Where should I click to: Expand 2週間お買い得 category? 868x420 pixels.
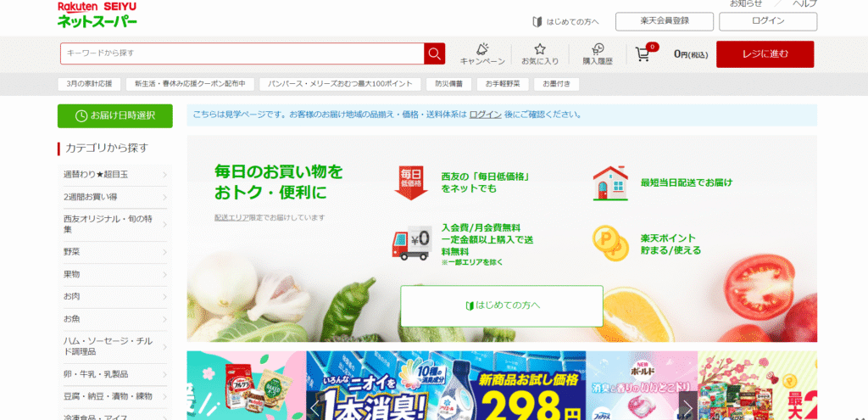(x=114, y=197)
